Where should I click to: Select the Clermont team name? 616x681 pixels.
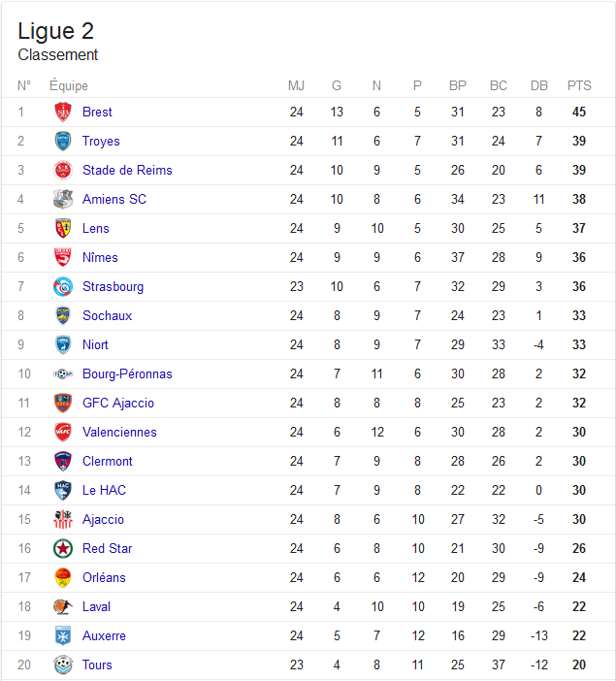(x=108, y=461)
